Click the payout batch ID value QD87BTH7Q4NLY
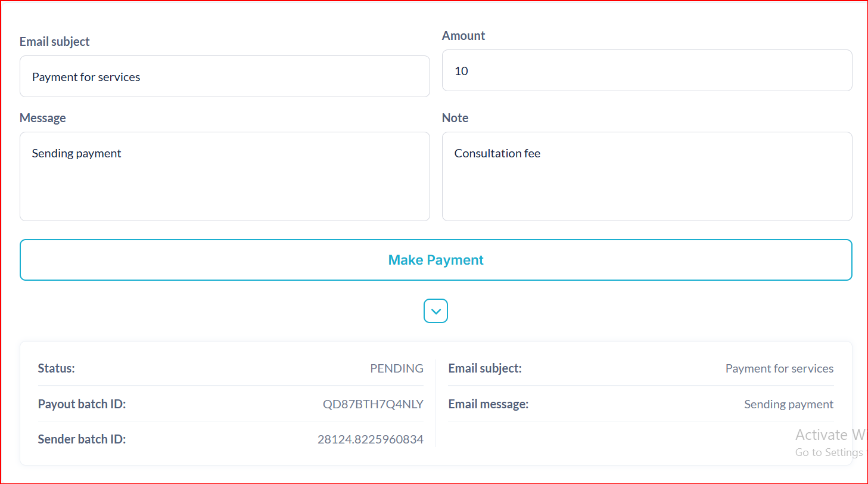Viewport: 868px width, 484px height. 373,404
